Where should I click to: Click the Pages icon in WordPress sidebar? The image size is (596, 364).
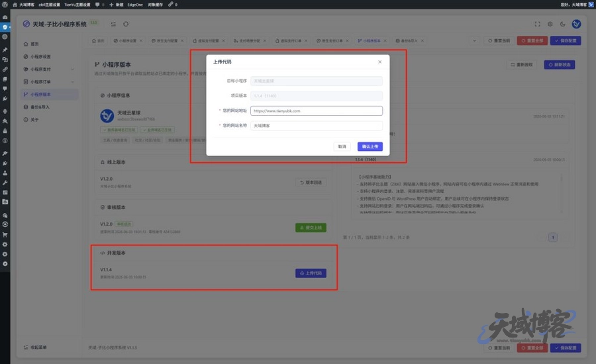[x=5, y=79]
